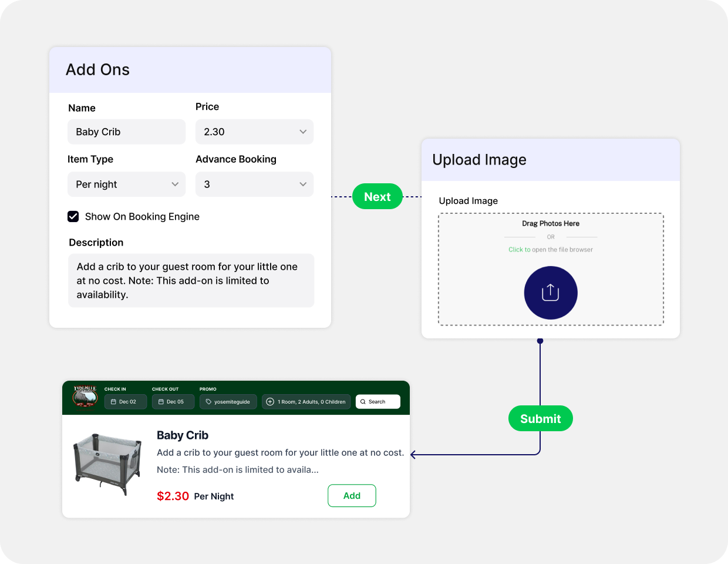728x564 pixels.
Task: Add the Baby Crib add-on
Action: click(x=352, y=495)
